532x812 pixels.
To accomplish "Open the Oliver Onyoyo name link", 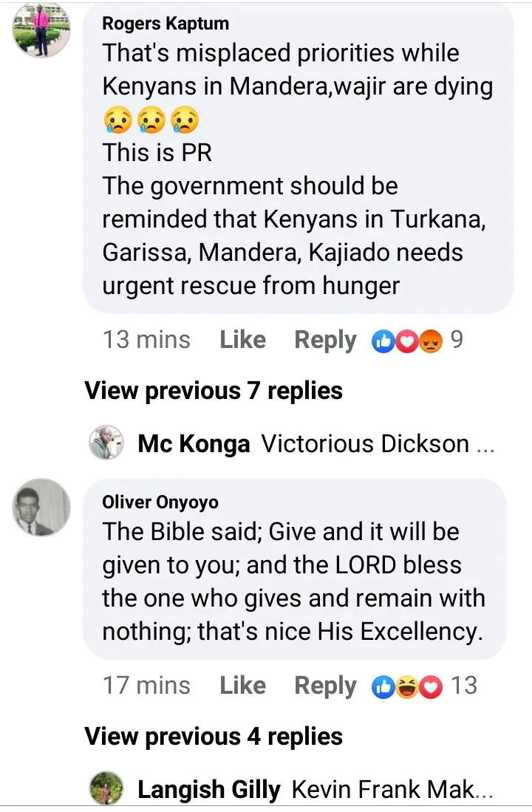I will (160, 502).
